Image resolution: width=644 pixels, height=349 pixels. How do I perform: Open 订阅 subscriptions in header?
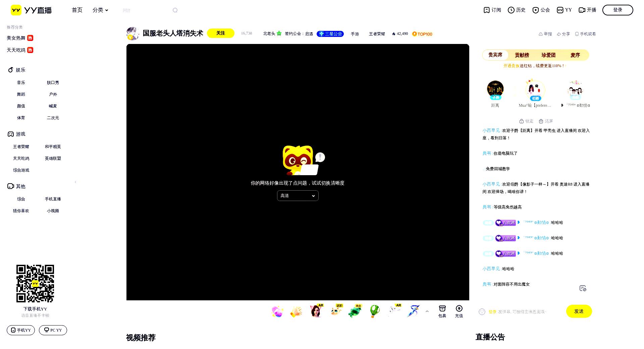coord(492,10)
